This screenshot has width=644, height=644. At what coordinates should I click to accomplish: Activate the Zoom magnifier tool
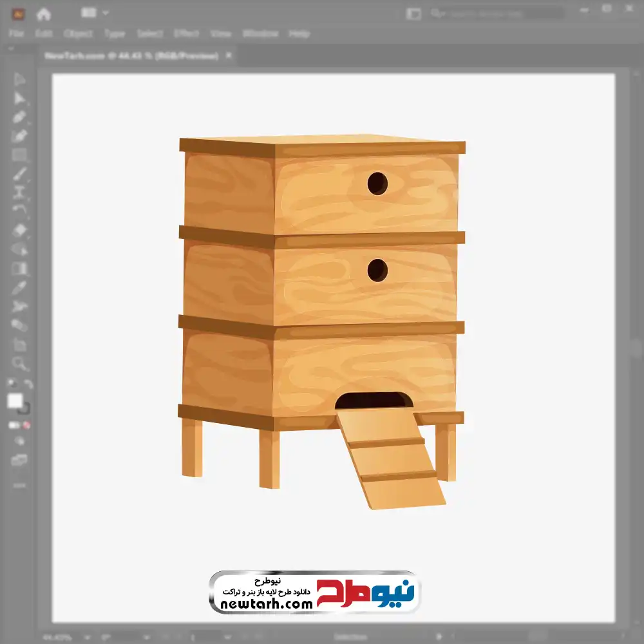pos(19,363)
